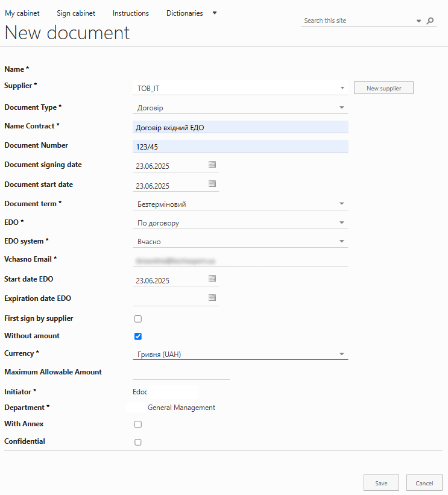Tick the First sign by supplier checkbox
Viewport: 448px width, 495px height.
(x=138, y=319)
